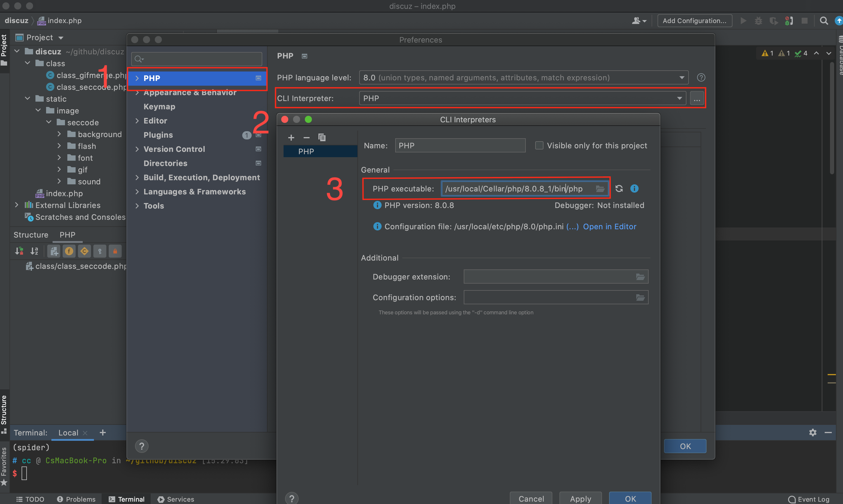This screenshot has height=504, width=843.
Task: Open index.php in project tree
Action: 59,194
